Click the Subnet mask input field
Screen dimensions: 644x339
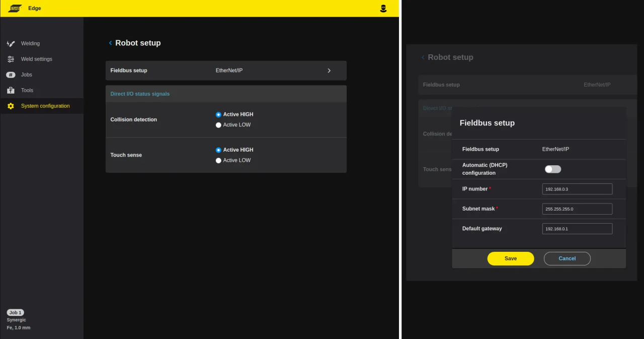[x=577, y=209]
